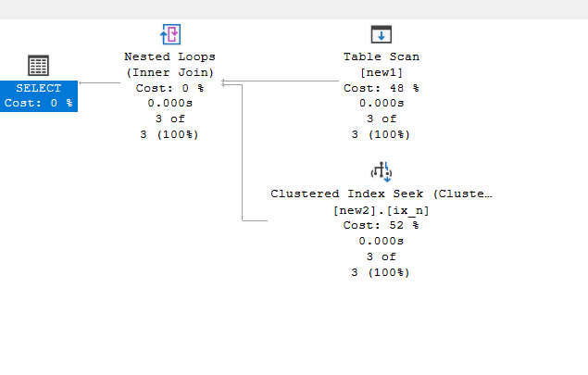
Task: Select the [new1] table name label
Action: [382, 72]
